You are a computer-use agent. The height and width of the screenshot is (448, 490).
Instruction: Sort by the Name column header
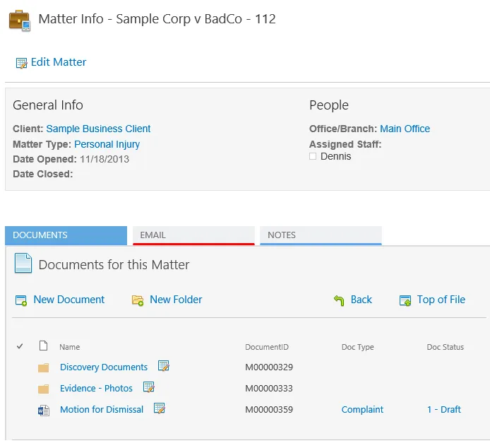70,347
